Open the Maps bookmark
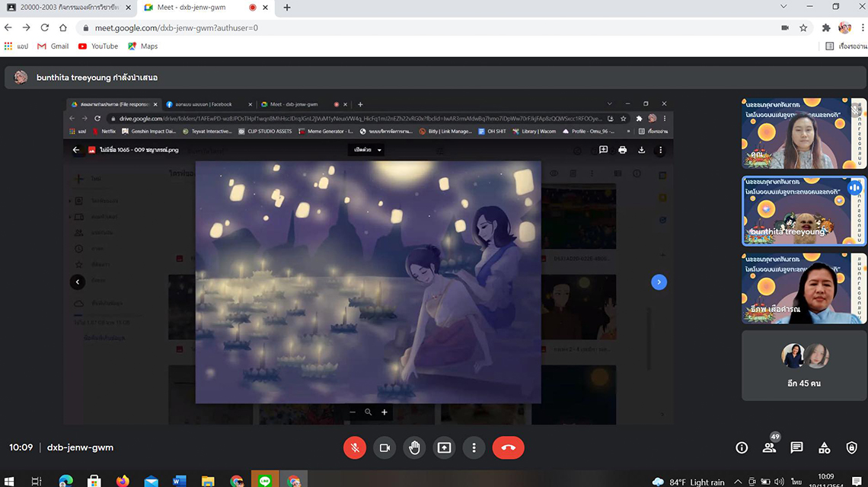Screen dimensions: 868x487 pyautogui.click(x=143, y=46)
